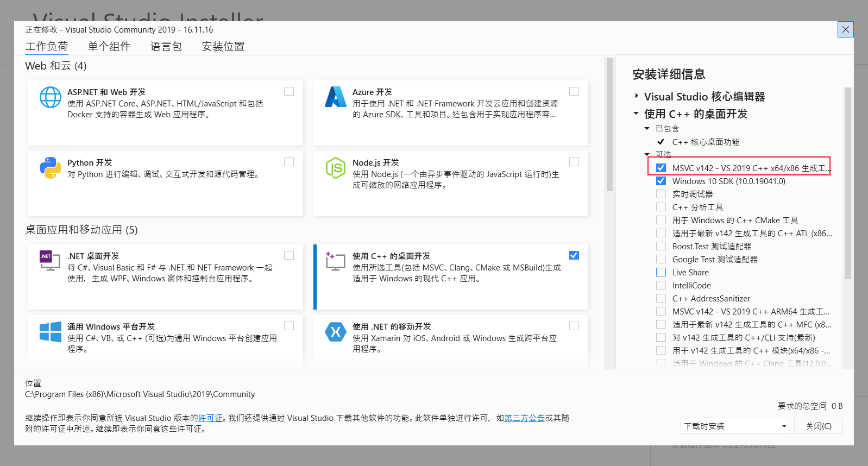Viewport: 868px width, 466px height.
Task: Click the 要求的总空间 0 B text
Action: (x=810, y=406)
